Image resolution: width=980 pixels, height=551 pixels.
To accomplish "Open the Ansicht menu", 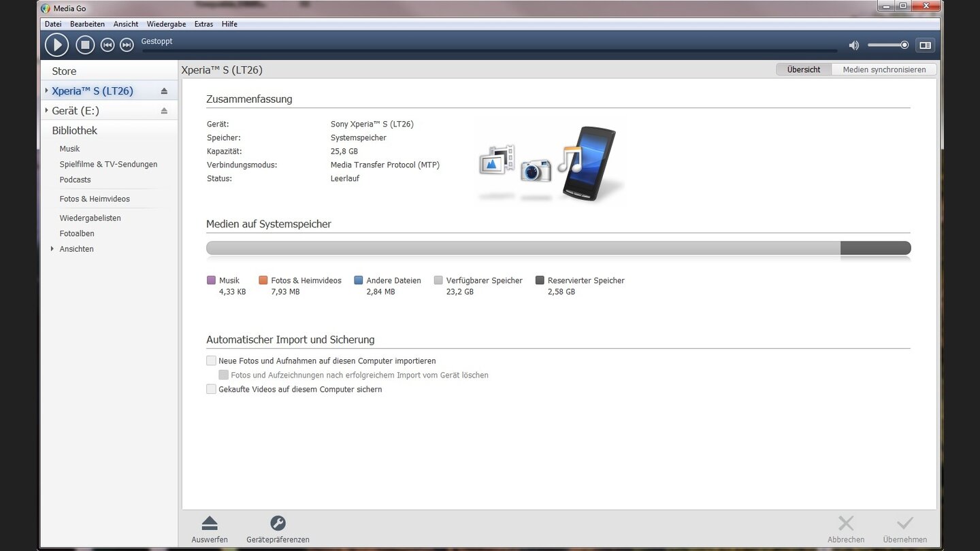I will (126, 24).
